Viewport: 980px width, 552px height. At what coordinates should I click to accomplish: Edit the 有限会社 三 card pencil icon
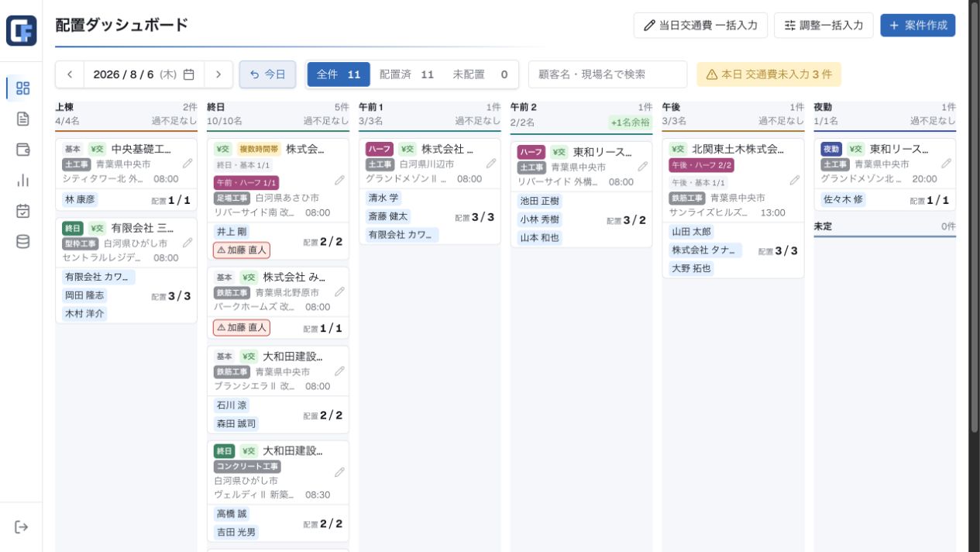pyautogui.click(x=187, y=243)
